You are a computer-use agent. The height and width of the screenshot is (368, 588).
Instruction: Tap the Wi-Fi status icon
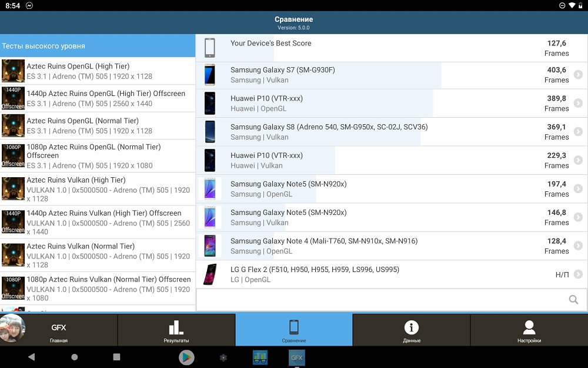(x=572, y=5)
